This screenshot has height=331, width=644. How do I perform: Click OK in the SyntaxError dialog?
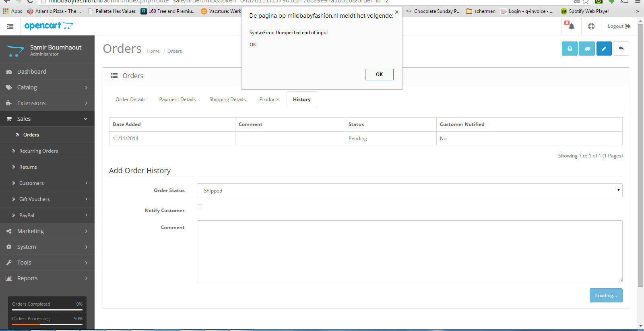[x=379, y=74]
